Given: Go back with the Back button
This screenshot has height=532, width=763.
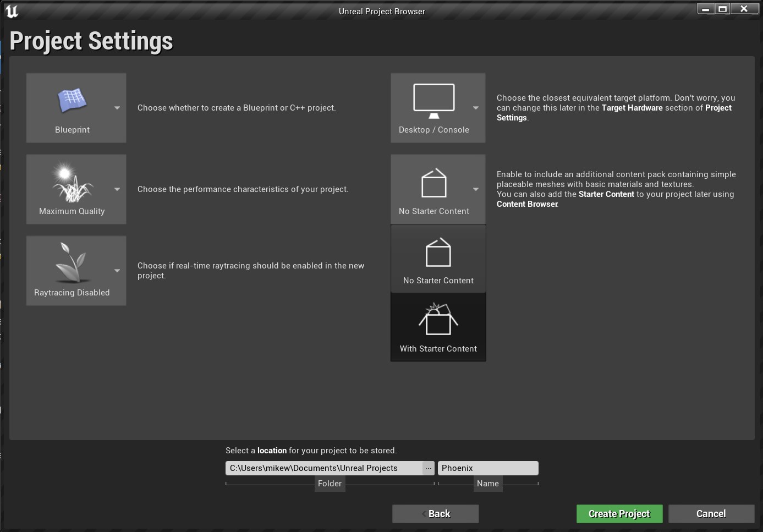Looking at the screenshot, I should 435,514.
